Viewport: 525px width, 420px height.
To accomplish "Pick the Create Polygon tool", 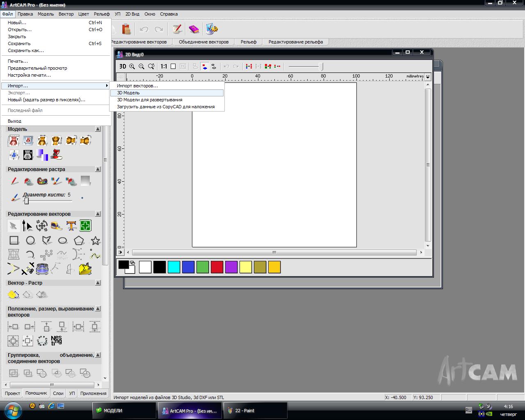I will coord(79,240).
